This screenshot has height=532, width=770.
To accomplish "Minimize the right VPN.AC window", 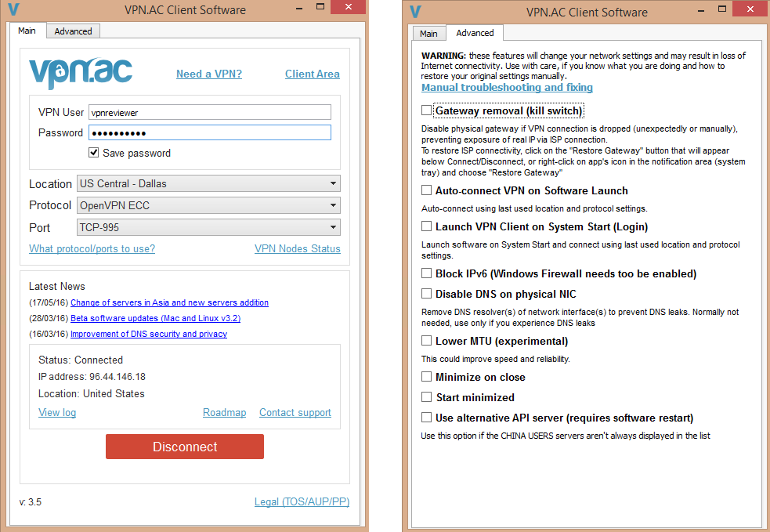I will [701, 10].
